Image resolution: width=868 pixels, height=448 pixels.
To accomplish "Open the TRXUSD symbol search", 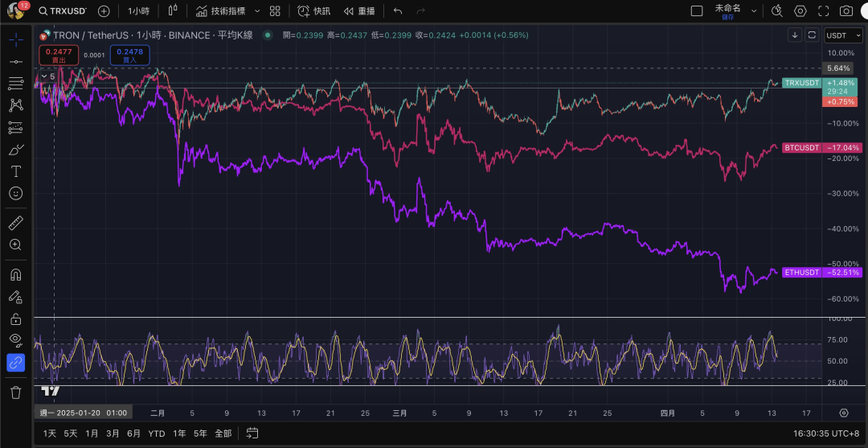I will pos(63,11).
